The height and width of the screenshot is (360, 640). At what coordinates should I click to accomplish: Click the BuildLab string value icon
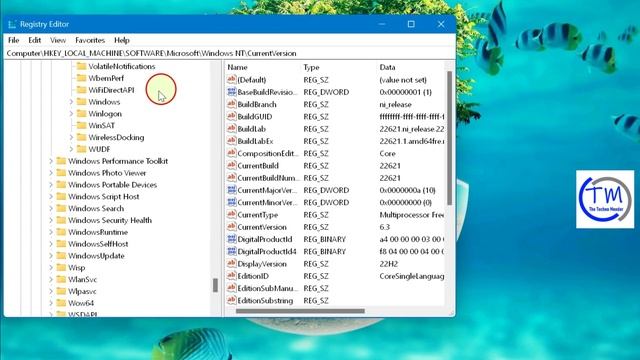231,129
